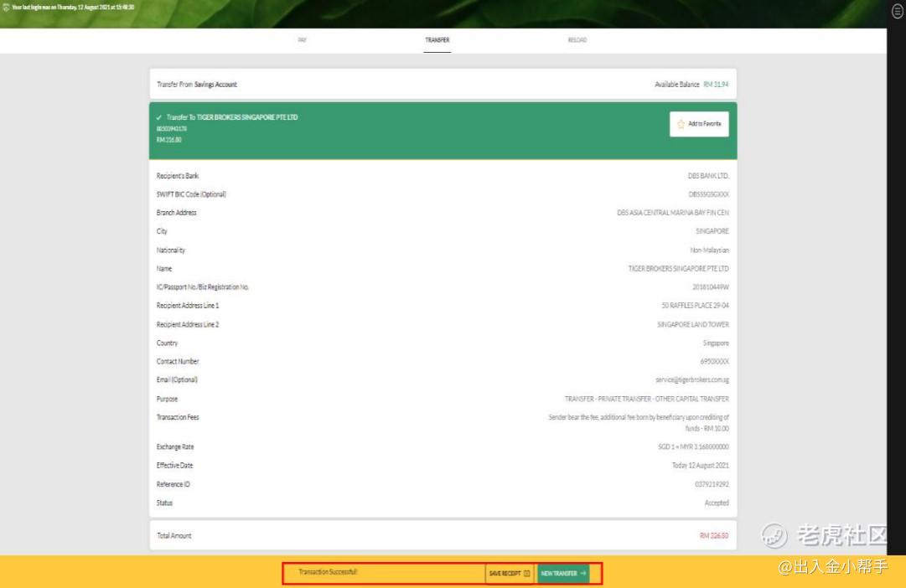
Task: Click the Effective Date Today 12 August 2021
Action: pos(701,466)
